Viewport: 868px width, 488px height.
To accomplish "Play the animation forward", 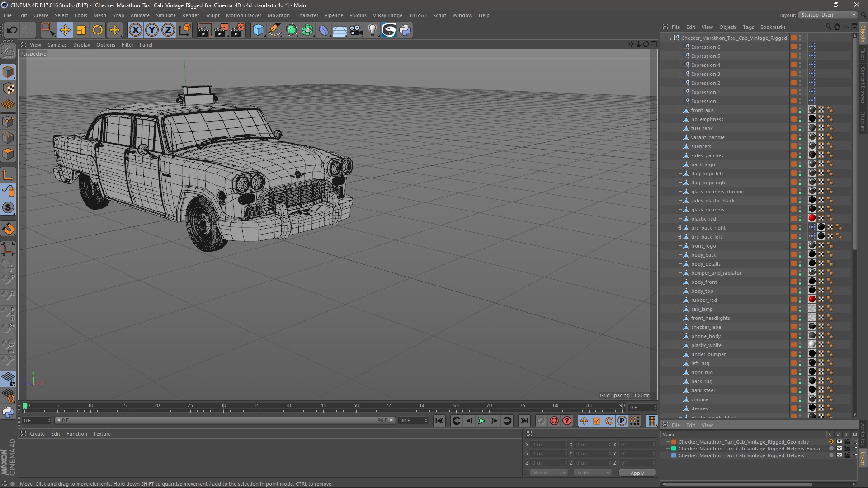I will pyautogui.click(x=481, y=421).
